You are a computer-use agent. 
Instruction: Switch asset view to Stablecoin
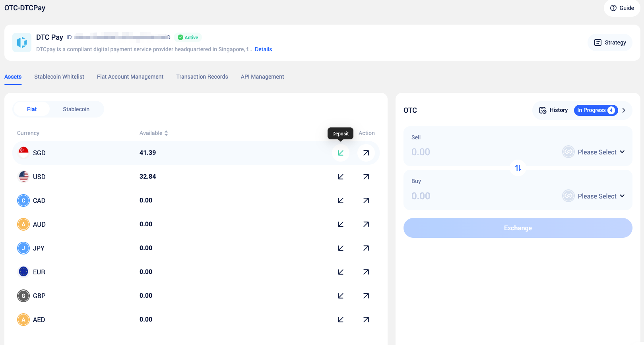pyautogui.click(x=76, y=109)
